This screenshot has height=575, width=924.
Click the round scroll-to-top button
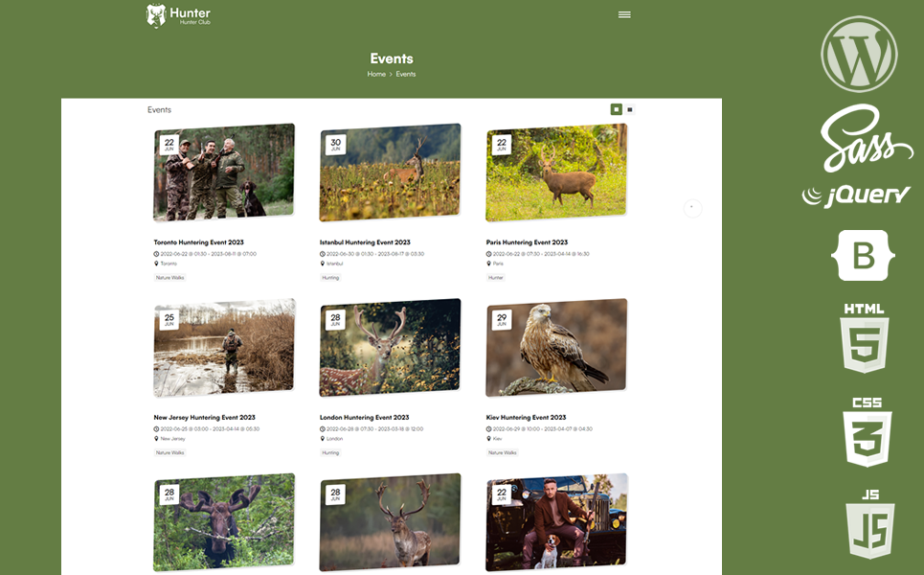(x=692, y=208)
